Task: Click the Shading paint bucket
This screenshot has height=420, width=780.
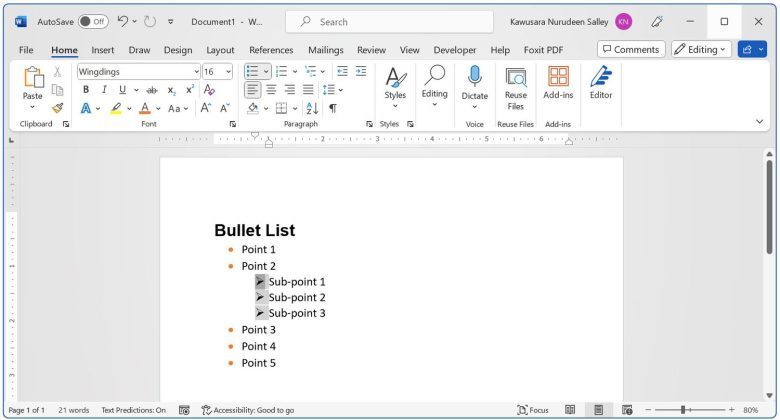Action: [x=253, y=108]
